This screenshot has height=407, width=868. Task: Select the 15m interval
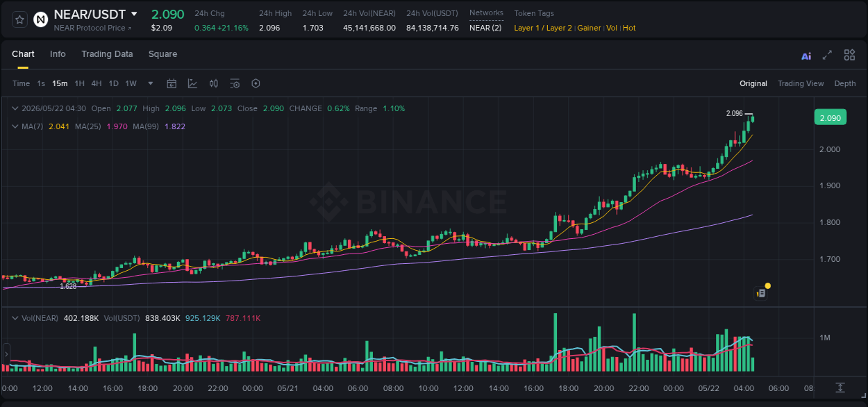[60, 83]
